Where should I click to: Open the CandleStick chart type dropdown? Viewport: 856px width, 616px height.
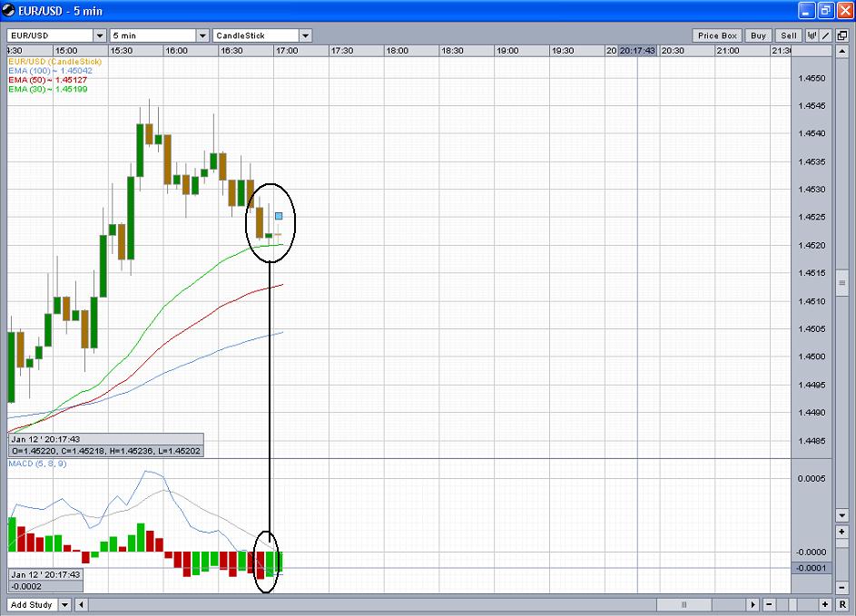tap(305, 35)
